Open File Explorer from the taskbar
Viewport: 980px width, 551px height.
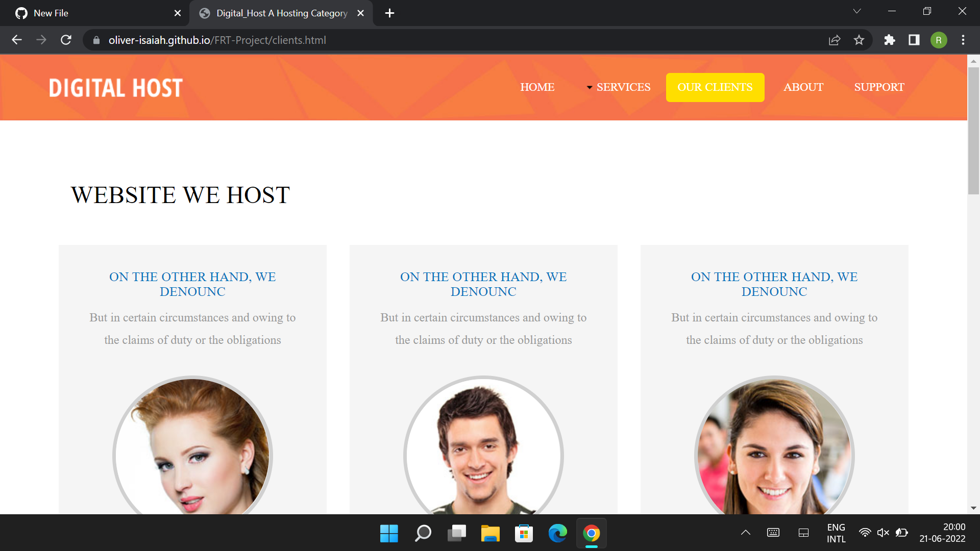tap(489, 533)
